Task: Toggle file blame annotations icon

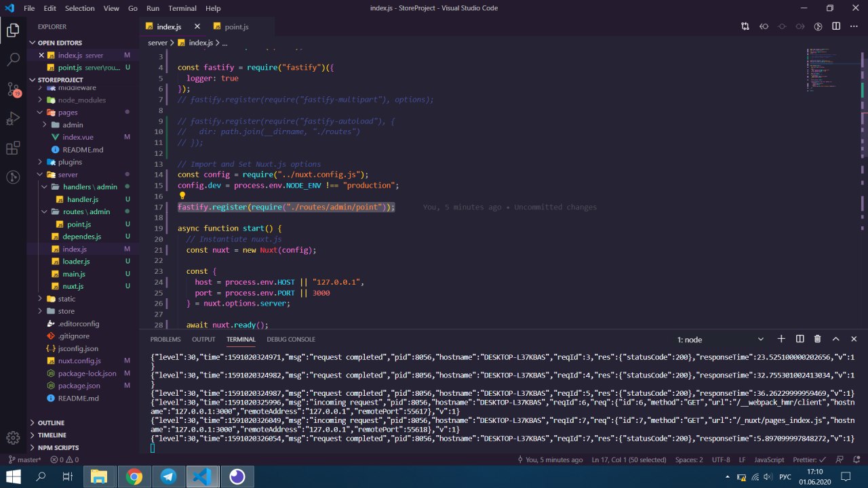Action: tap(818, 26)
